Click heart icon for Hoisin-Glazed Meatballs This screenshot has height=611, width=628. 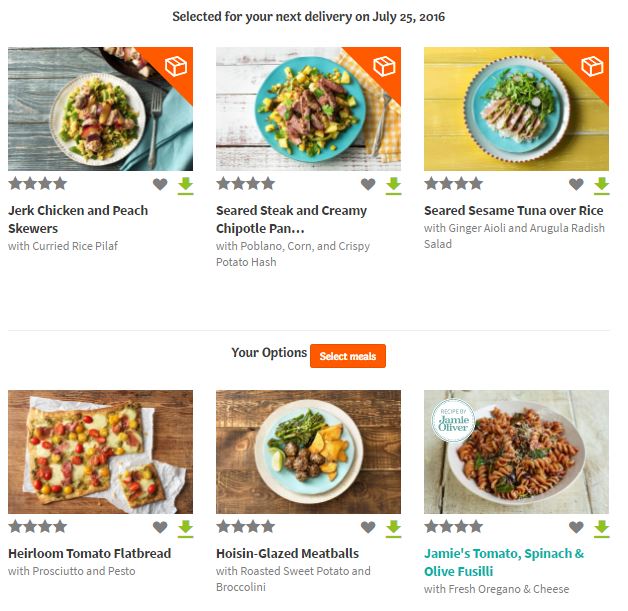[x=368, y=527]
